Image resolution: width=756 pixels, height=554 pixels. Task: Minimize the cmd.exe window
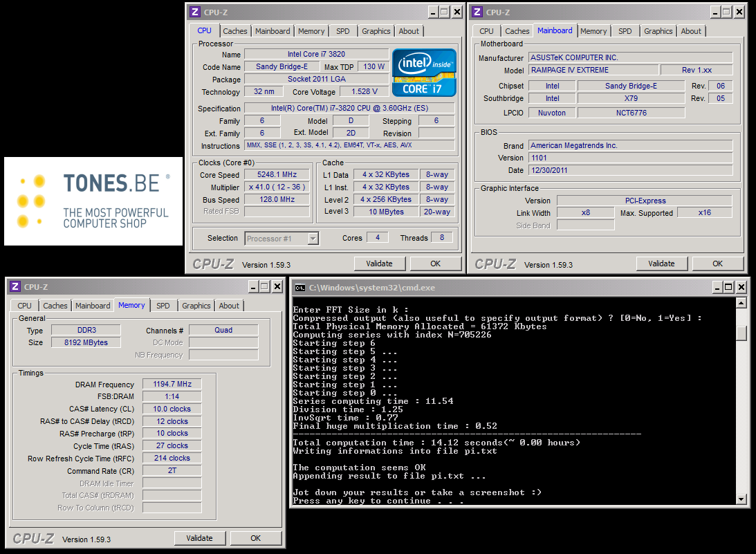pos(717,287)
